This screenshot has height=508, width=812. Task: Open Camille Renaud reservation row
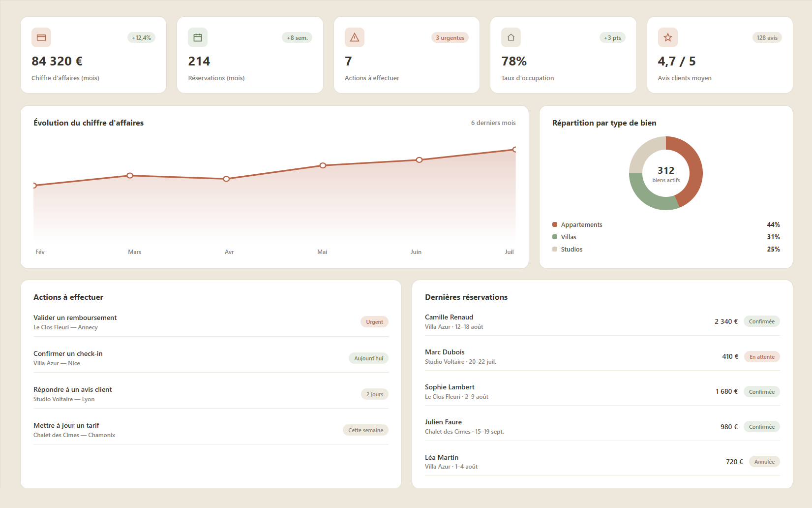pyautogui.click(x=602, y=321)
